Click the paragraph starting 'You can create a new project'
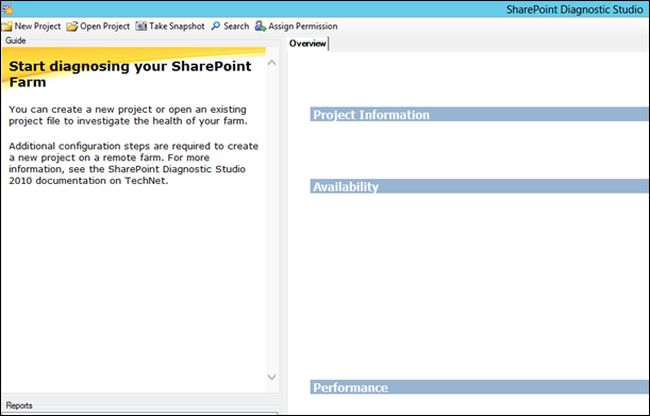 (x=128, y=115)
